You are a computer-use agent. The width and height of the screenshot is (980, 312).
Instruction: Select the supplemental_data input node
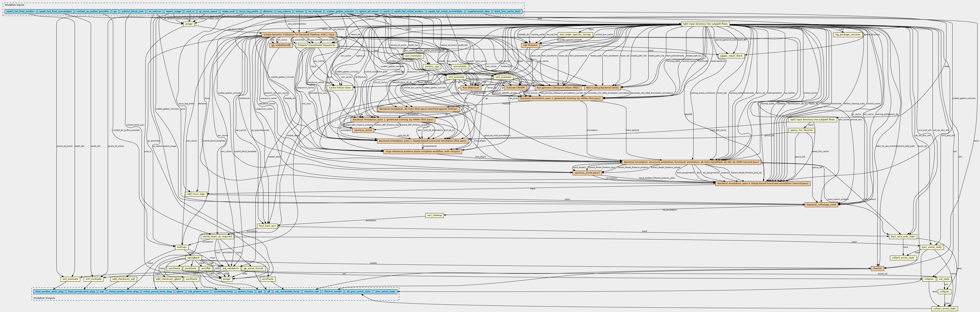coord(479,11)
